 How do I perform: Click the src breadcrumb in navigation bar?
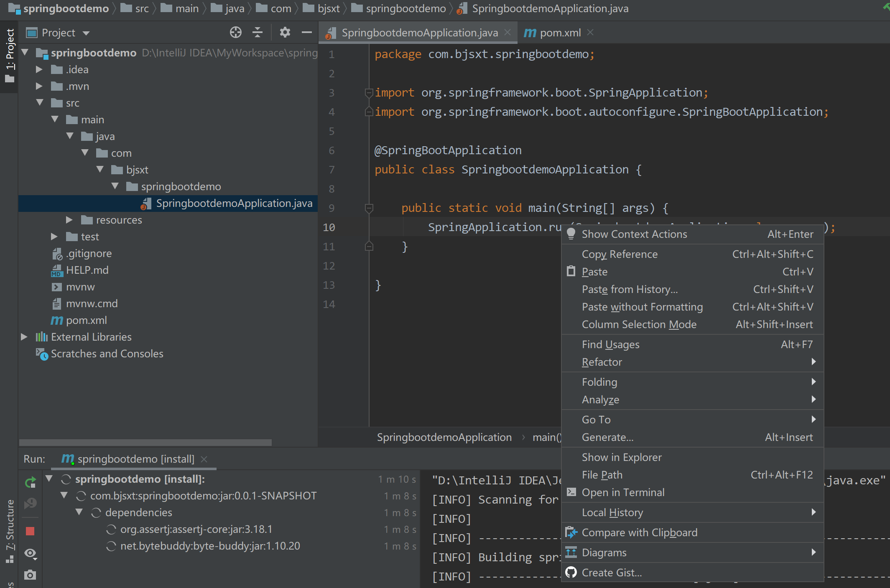[135, 8]
